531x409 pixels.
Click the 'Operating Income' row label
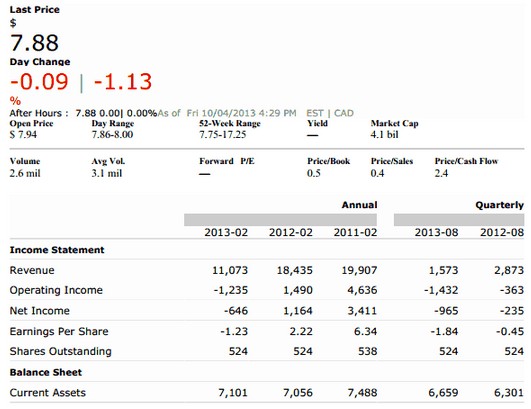56,290
